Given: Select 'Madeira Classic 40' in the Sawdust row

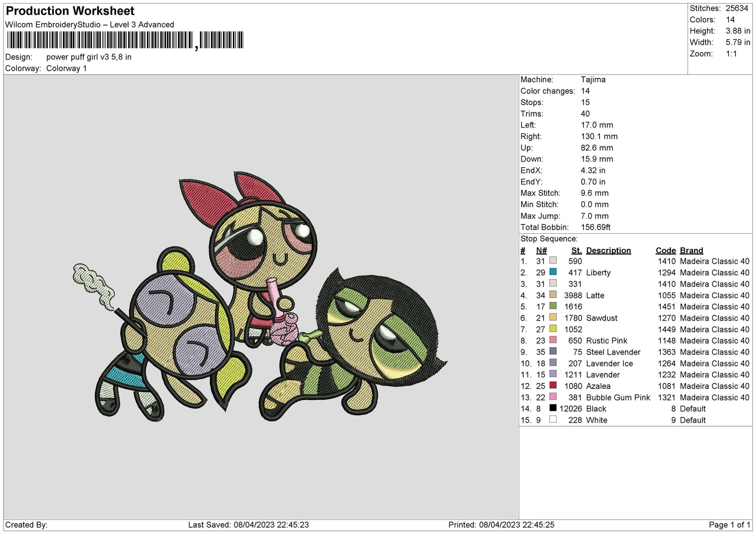Looking at the screenshot, I should (x=715, y=318).
